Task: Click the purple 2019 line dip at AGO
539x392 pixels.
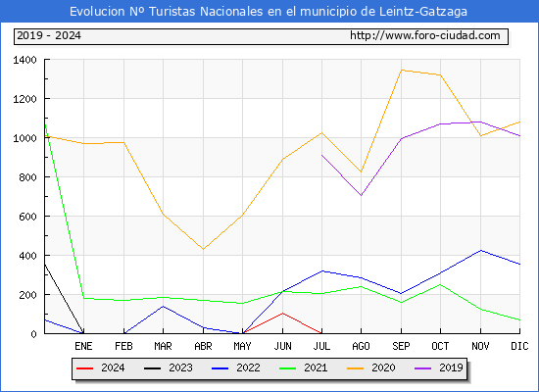Action: 361,195
